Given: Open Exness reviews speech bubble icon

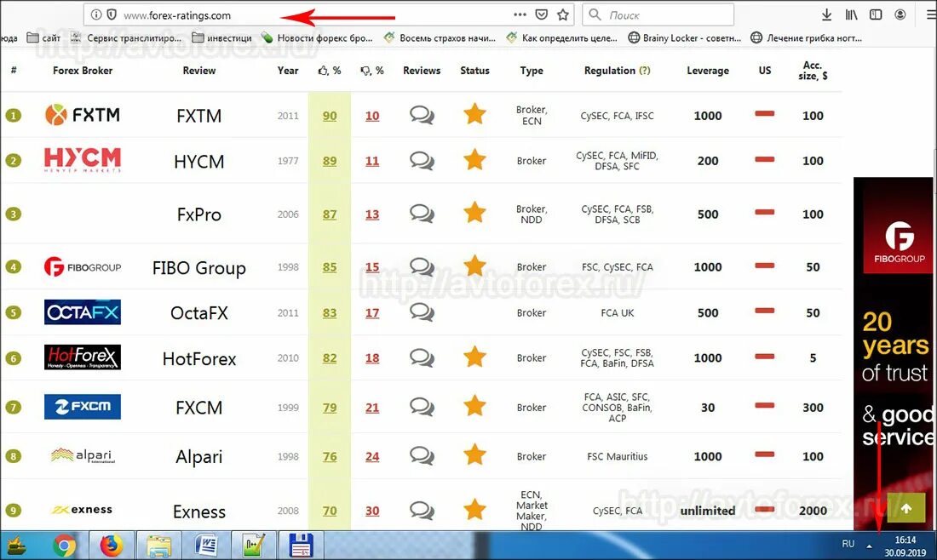Looking at the screenshot, I should pos(422,510).
